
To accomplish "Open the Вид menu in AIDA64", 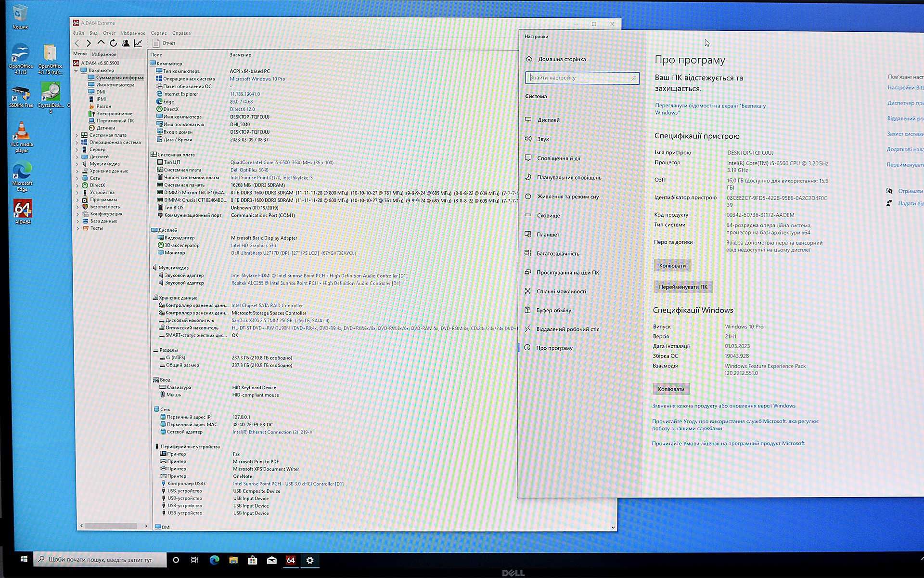I will (x=93, y=33).
